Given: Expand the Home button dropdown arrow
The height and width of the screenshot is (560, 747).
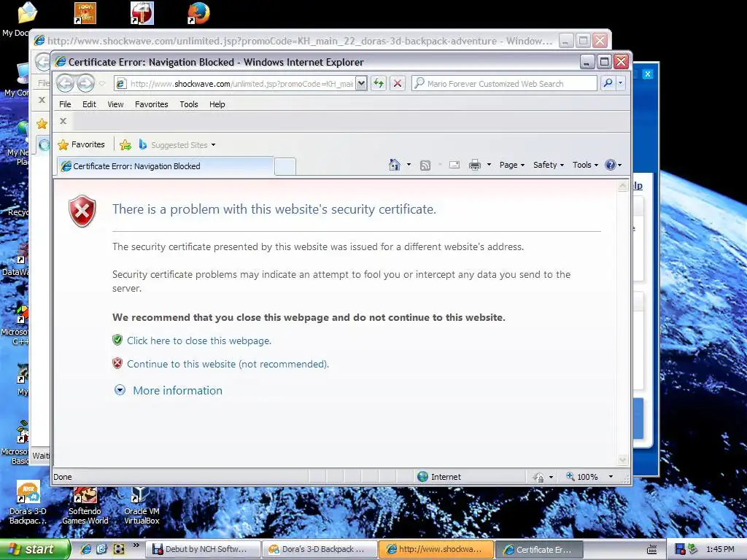Looking at the screenshot, I should click(x=409, y=165).
